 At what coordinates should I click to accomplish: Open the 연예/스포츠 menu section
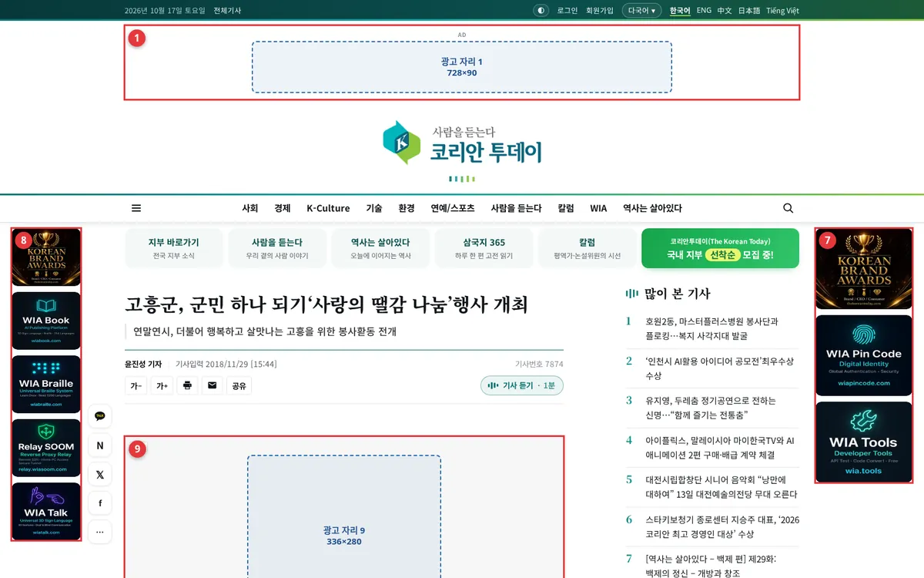click(x=453, y=208)
